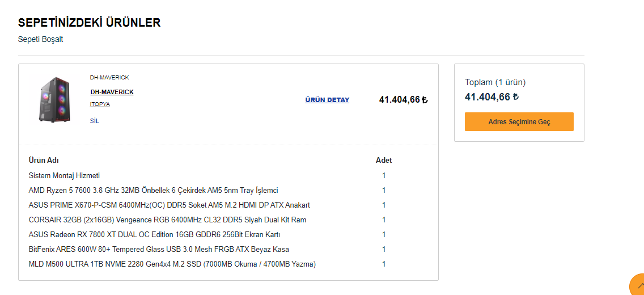Open the bold underlined DH-MAVERICK title link
The height and width of the screenshot is (295, 644).
pos(112,92)
